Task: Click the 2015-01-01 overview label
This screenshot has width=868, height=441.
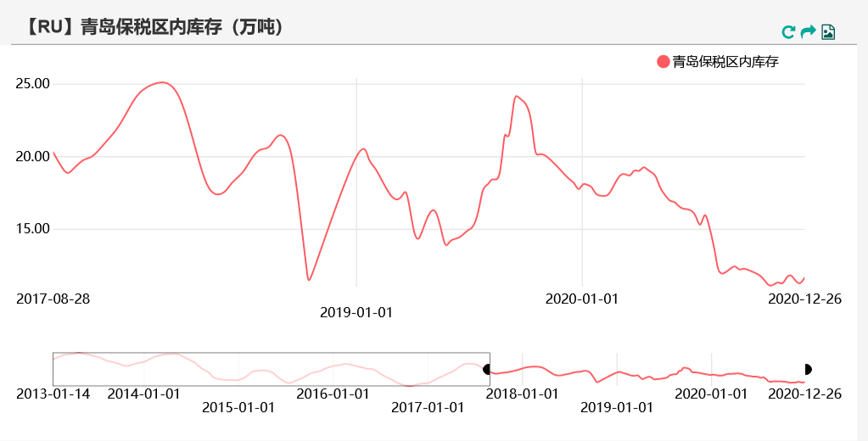Action: tap(238, 408)
